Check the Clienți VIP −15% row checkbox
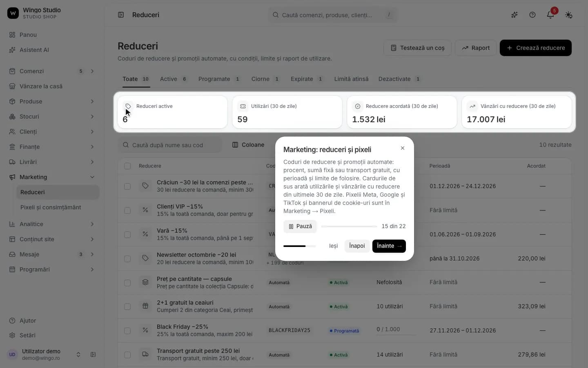 pos(127,210)
